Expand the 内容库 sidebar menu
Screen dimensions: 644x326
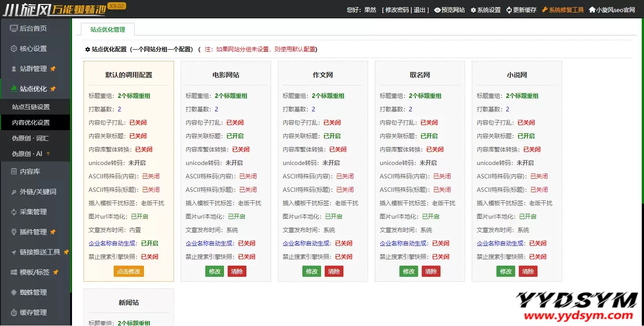[x=30, y=171]
